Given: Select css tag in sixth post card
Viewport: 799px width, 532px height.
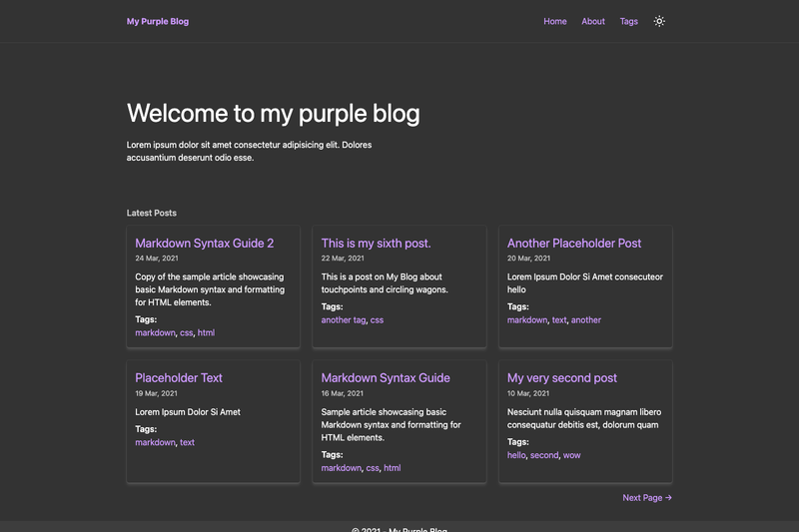Looking at the screenshot, I should (x=378, y=319).
